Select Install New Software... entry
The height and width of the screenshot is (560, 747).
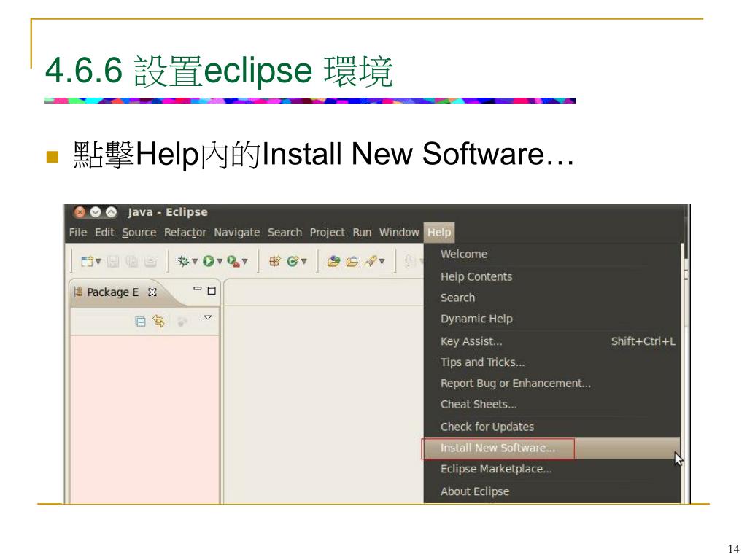[x=551, y=448]
